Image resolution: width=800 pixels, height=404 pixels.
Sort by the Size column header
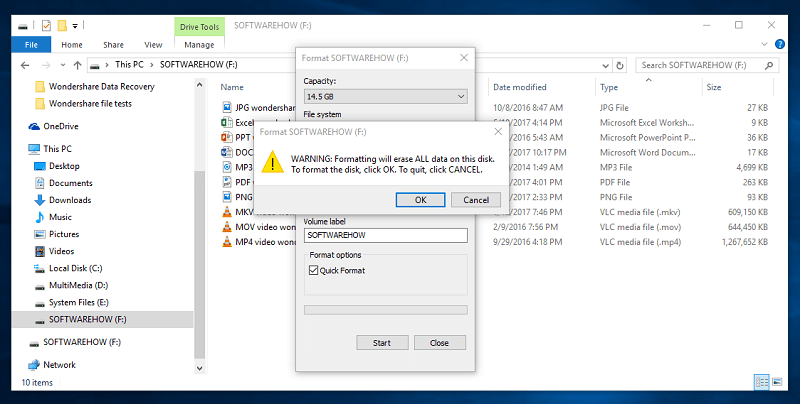coord(714,87)
